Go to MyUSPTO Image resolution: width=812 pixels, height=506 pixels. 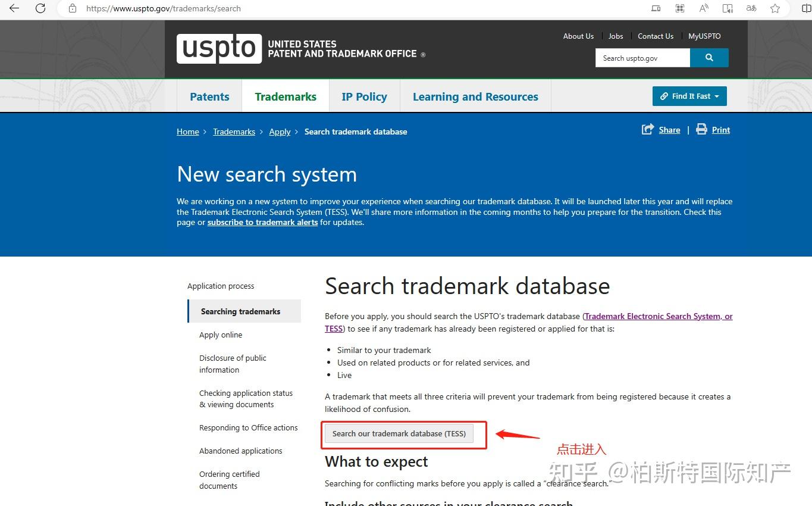704,36
